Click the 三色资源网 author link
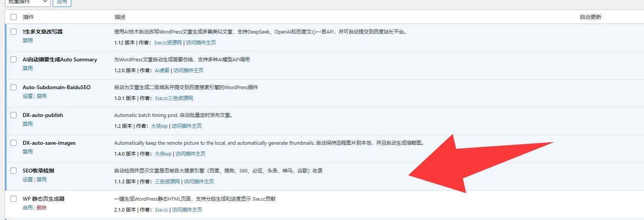Viewport: 644px width, 220px height. pos(167,181)
